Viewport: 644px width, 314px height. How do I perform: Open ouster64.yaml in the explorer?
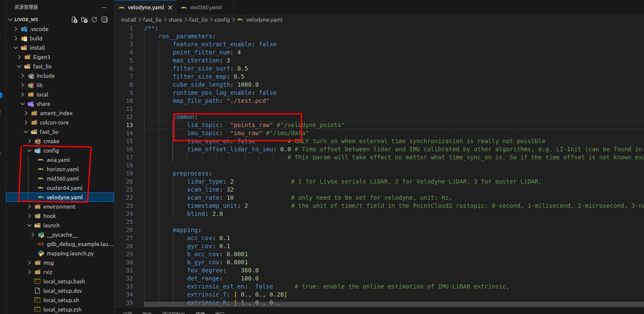(65, 188)
